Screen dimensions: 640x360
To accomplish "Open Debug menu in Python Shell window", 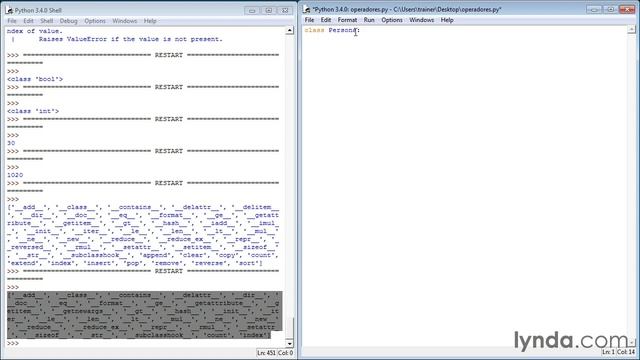I will (68, 21).
